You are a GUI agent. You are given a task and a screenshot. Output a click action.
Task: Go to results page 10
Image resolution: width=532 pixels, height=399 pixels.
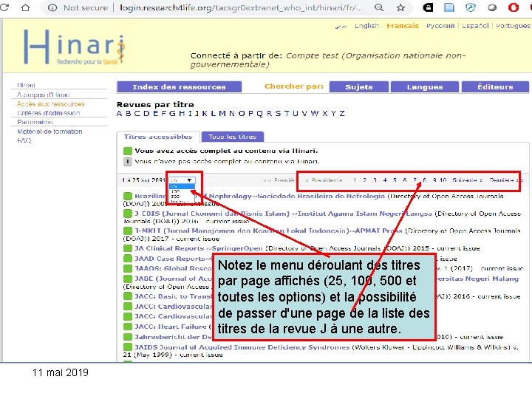pos(443,180)
